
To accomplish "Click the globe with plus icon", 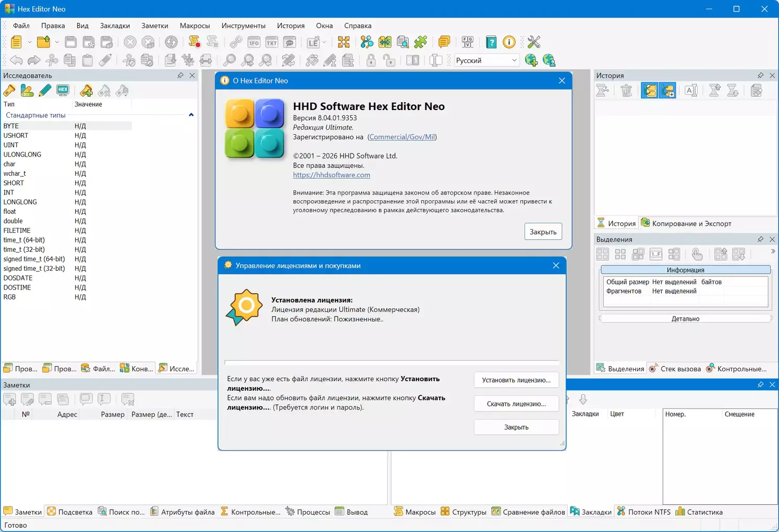I will point(531,61).
